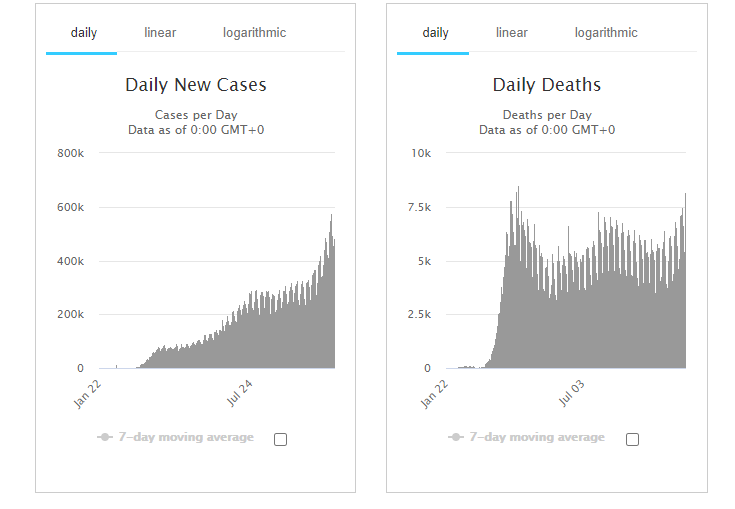
Task: Click the Jul 03 axis label on deaths chart
Action: pos(571,393)
